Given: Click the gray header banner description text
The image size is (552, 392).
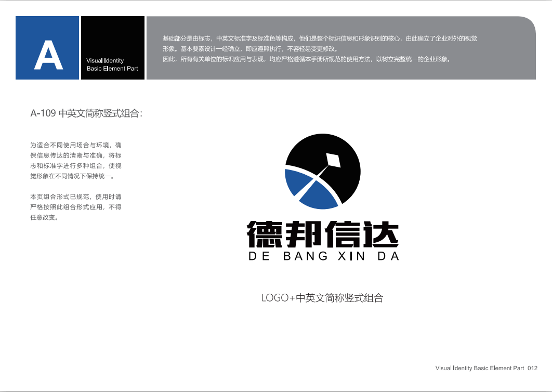Looking at the screenshot, I should [320, 49].
